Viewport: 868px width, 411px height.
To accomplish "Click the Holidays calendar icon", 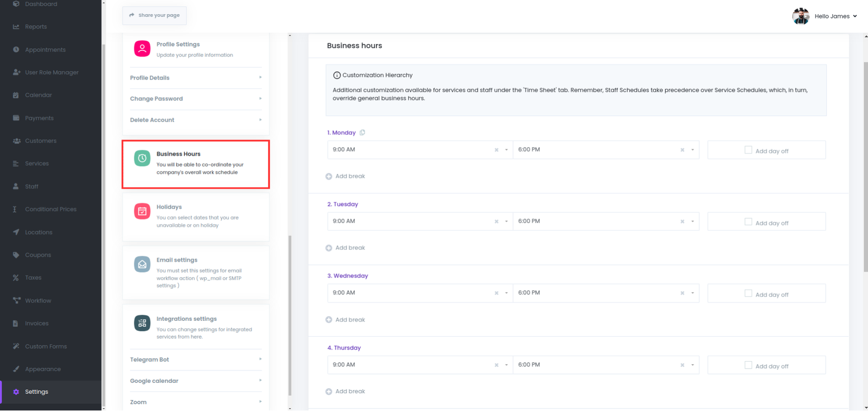I will 142,211.
